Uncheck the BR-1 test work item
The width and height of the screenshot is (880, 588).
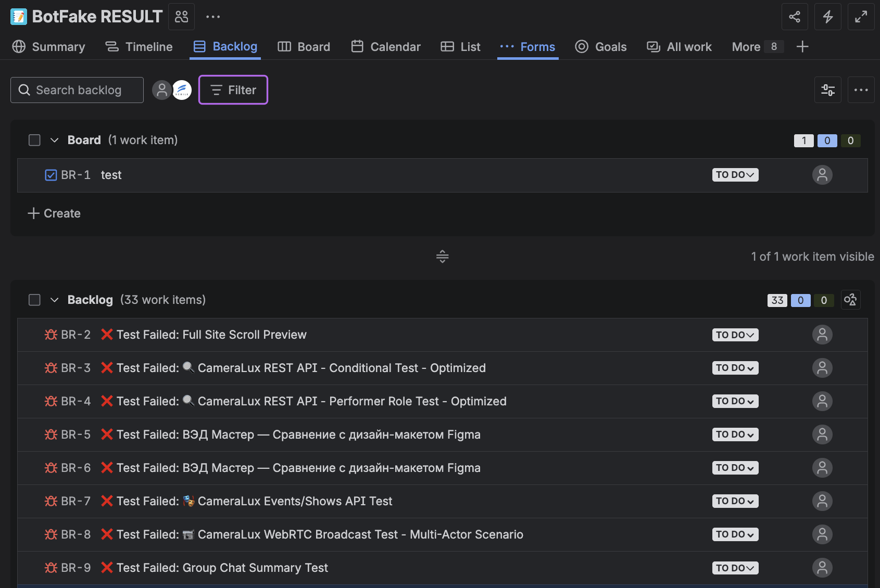tap(51, 175)
